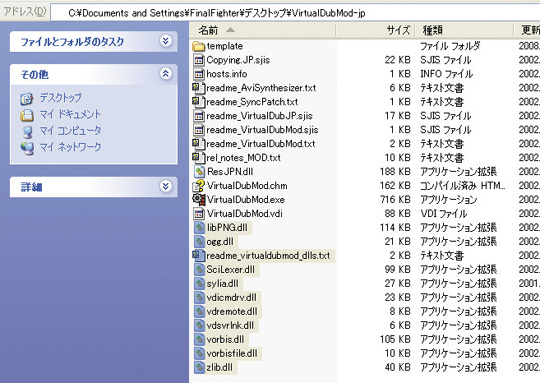This screenshot has height=383, width=540.
Task: Open the マイ ドキュメント link
Action: tap(70, 114)
